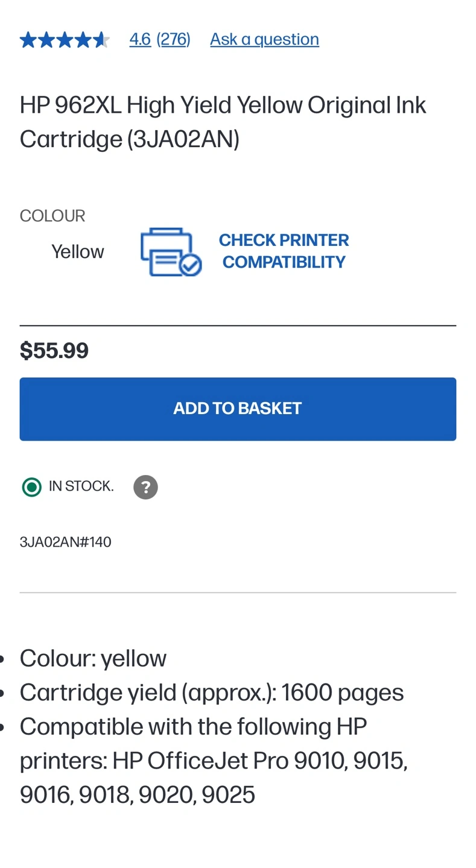Click the COLOUR label heading
Image resolution: width=476 pixels, height=868 pixels.
click(x=52, y=216)
